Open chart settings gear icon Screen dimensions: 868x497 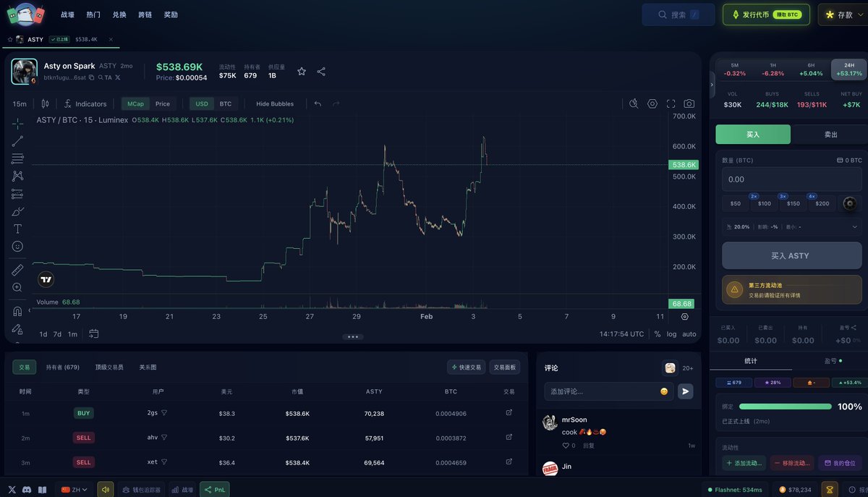[652, 103]
